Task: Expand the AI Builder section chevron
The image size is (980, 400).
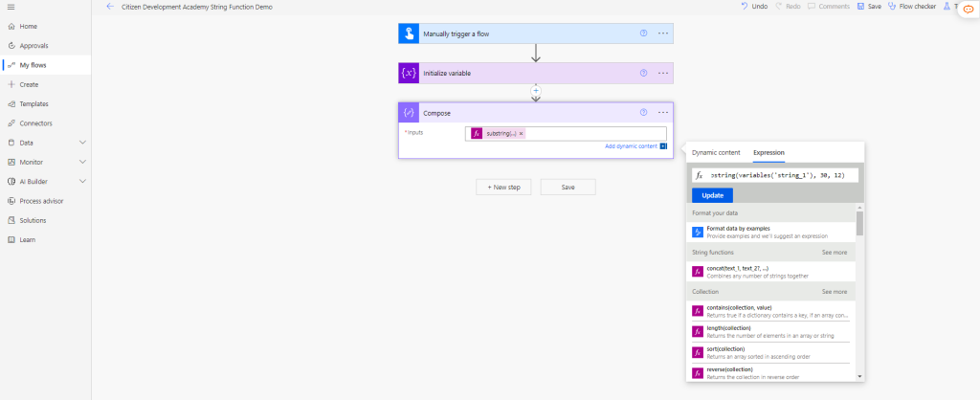Action: [x=82, y=181]
